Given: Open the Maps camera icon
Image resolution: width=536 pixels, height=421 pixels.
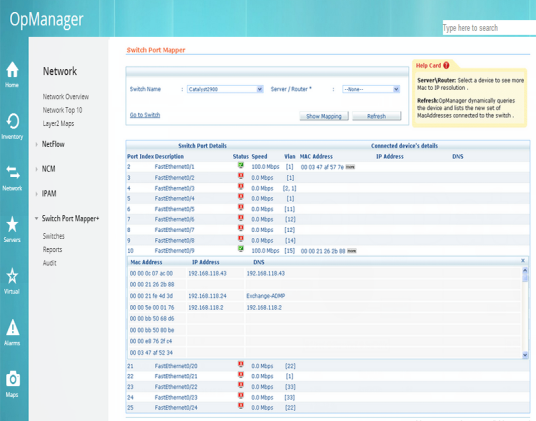Looking at the screenshot, I should pos(12,379).
